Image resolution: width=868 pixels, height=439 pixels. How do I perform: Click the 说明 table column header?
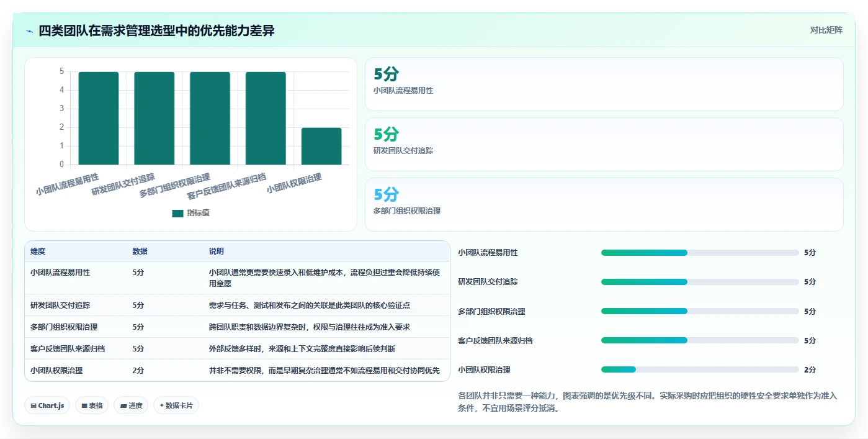(217, 251)
